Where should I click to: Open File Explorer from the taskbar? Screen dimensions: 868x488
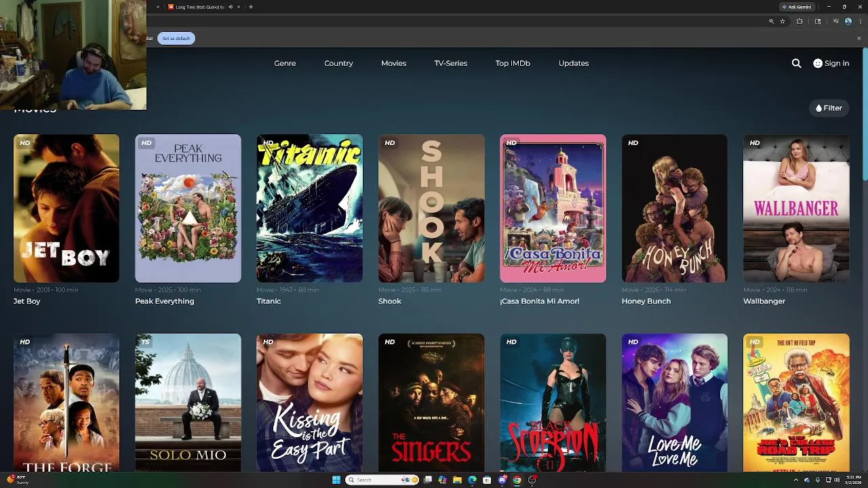(x=458, y=480)
